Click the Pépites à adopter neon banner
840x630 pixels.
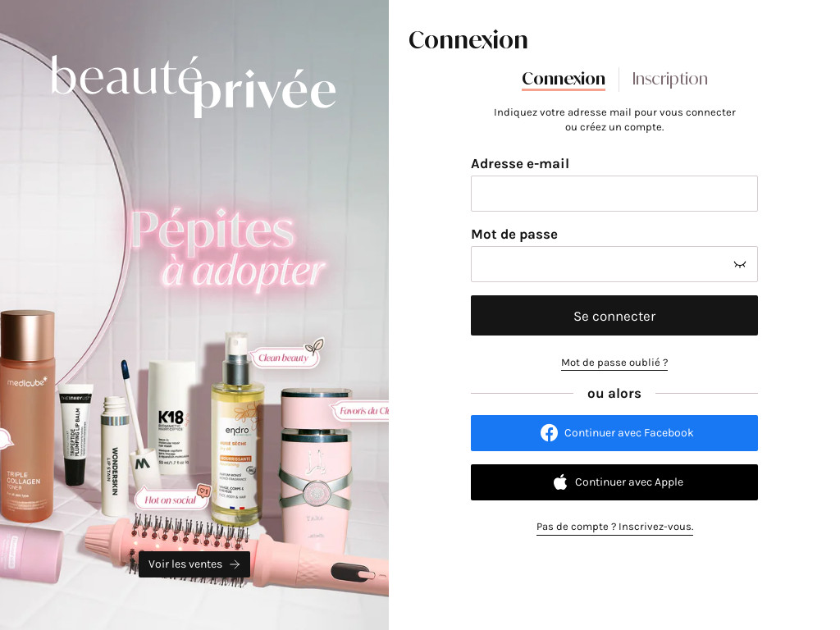point(227,249)
